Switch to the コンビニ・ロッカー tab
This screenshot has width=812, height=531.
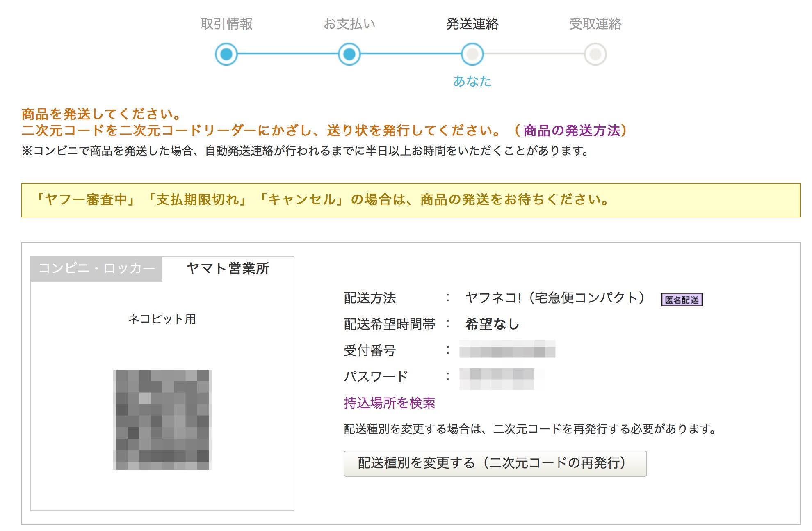pyautogui.click(x=97, y=269)
